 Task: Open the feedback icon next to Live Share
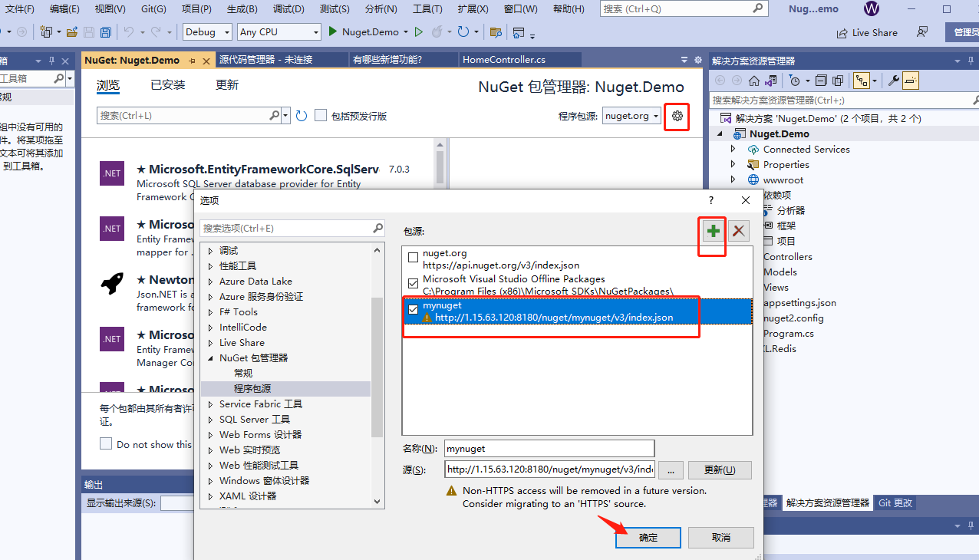coord(922,32)
